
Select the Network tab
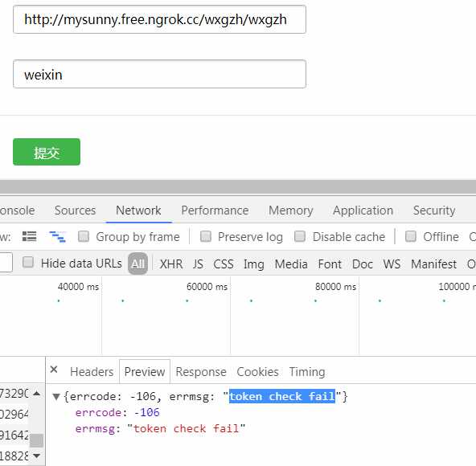pos(138,211)
